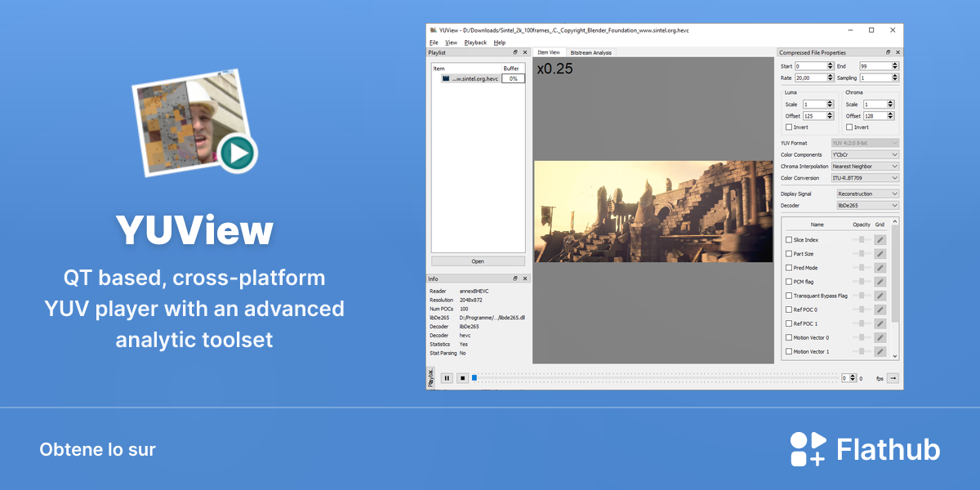This screenshot has height=490, width=980.
Task: Toggle the Luma Invert checkbox
Action: pyautogui.click(x=789, y=127)
